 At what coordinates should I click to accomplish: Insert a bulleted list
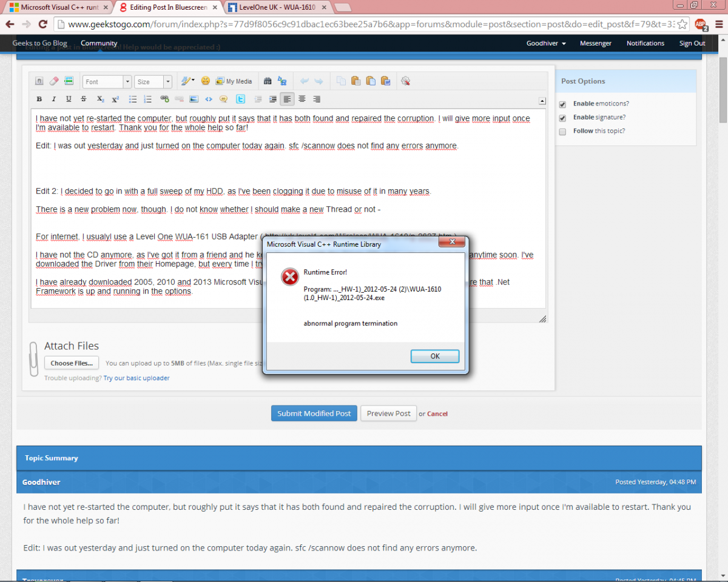click(x=133, y=99)
